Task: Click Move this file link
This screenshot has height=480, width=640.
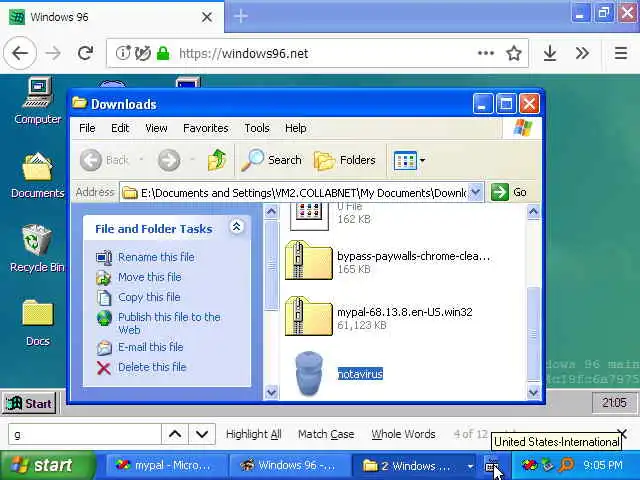Action: tap(149, 277)
